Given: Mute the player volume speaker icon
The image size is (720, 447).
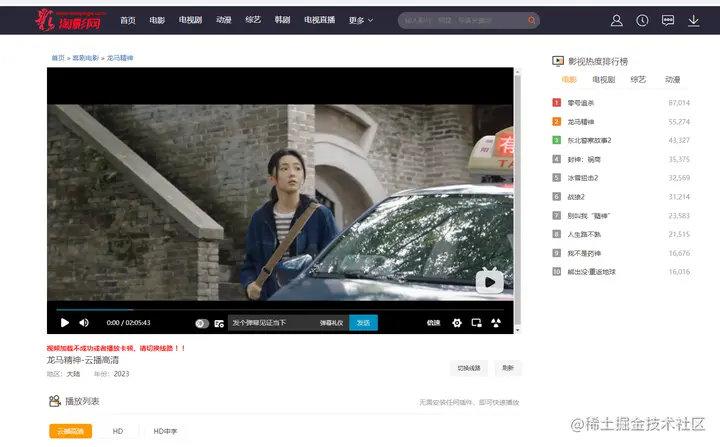Looking at the screenshot, I should coord(84,323).
